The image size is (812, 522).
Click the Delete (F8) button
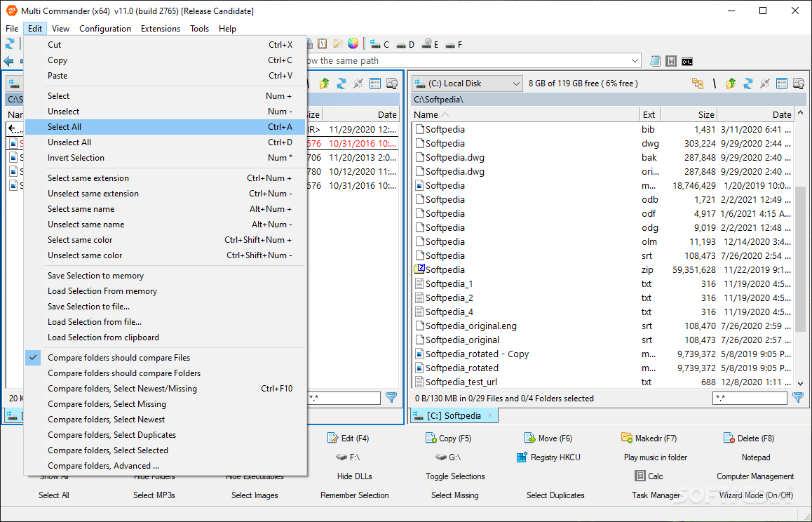click(x=749, y=438)
